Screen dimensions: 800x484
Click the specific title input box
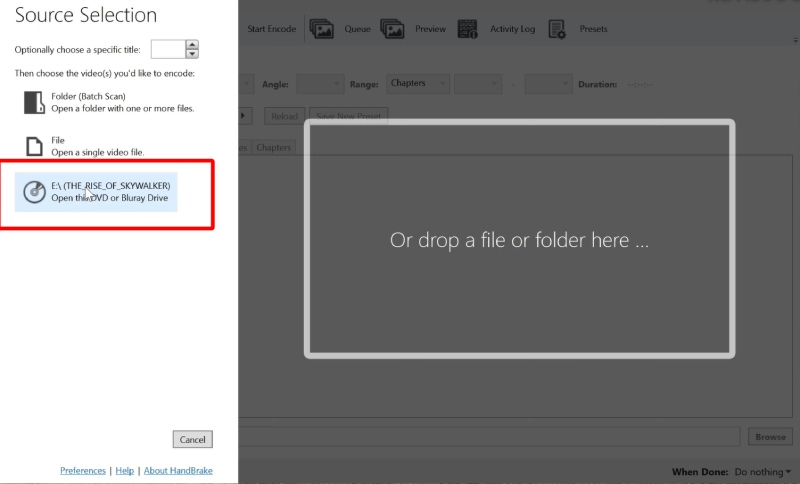[168, 49]
